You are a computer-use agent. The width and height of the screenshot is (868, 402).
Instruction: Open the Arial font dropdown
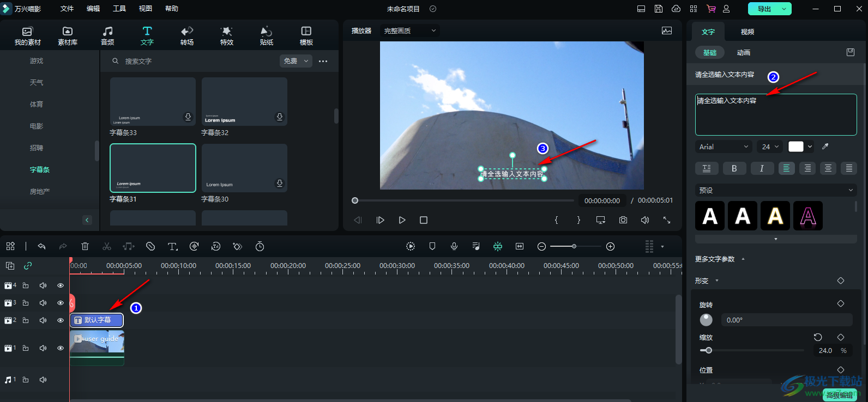724,147
